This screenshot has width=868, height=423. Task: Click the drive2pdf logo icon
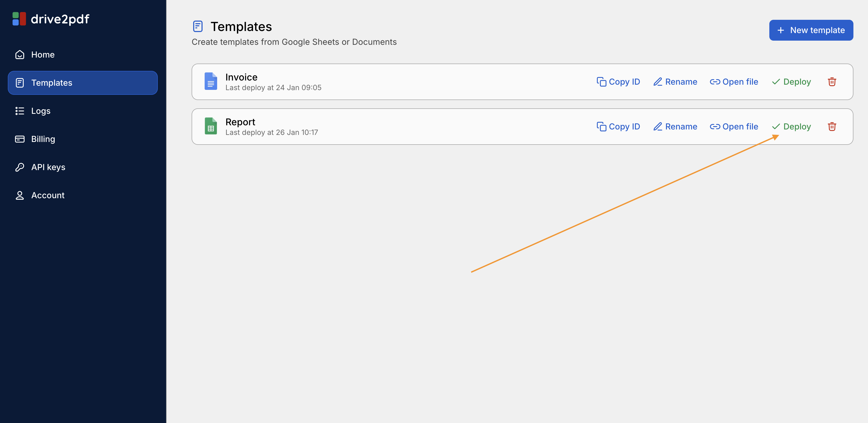pyautogui.click(x=19, y=18)
